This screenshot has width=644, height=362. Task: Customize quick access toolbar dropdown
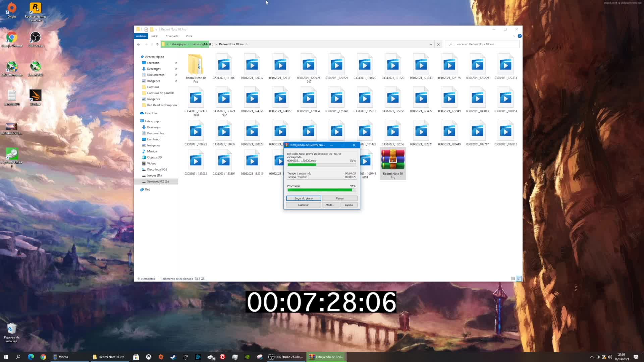[156, 29]
